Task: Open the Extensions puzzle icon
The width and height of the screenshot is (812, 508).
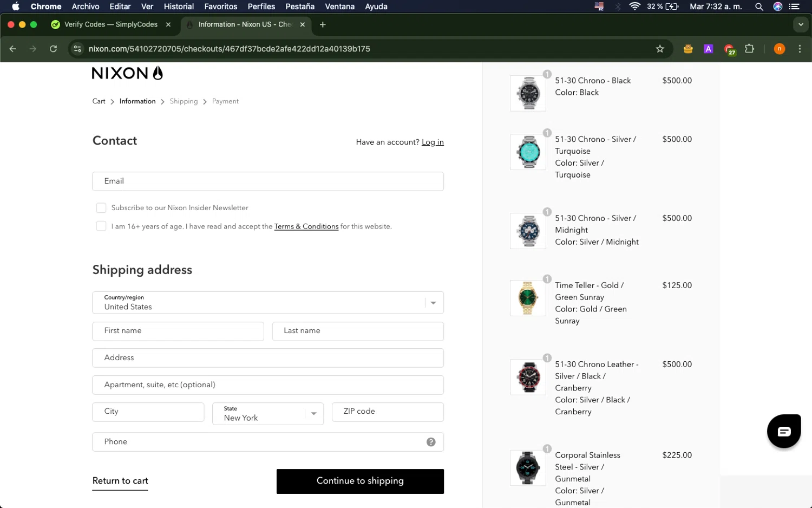Action: (749, 49)
